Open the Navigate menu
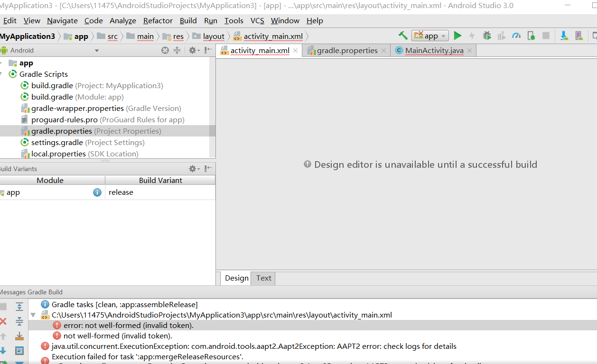The height and width of the screenshot is (364, 597). pyautogui.click(x=62, y=21)
